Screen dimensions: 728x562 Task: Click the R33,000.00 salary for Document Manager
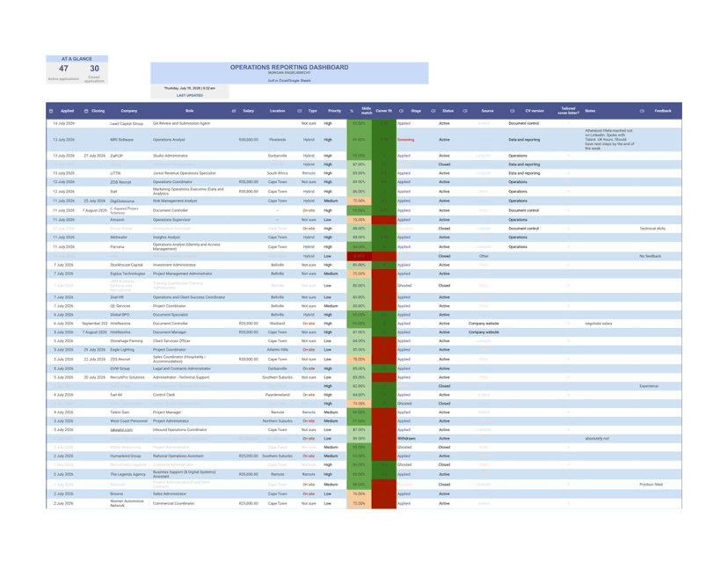point(249,332)
